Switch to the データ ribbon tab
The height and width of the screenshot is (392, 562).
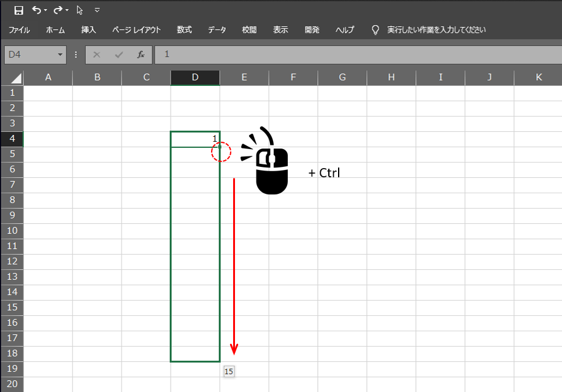click(217, 30)
